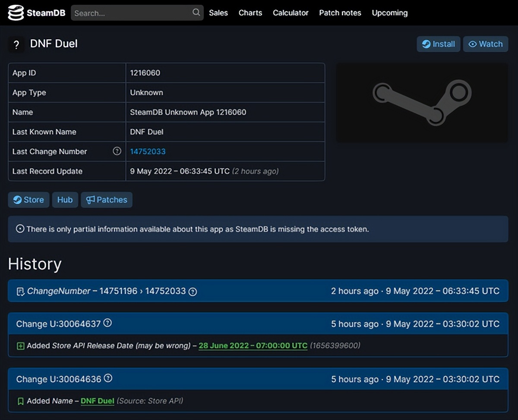Click the megaphone icon on the Patches button
The image size is (518, 420).
click(x=91, y=200)
